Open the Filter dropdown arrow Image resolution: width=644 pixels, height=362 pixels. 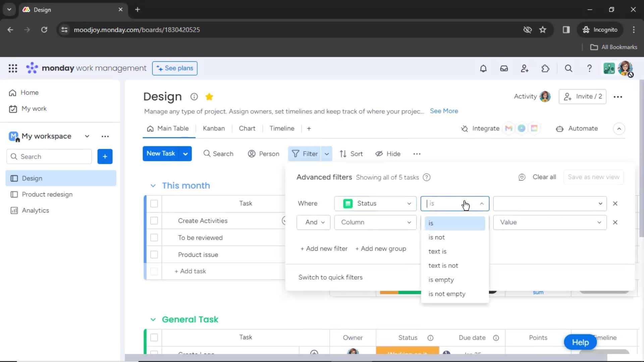point(327,154)
